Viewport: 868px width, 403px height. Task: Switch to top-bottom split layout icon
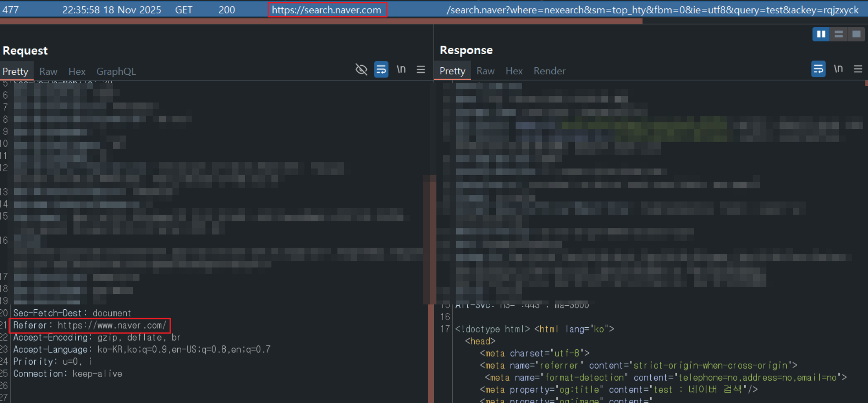click(839, 34)
